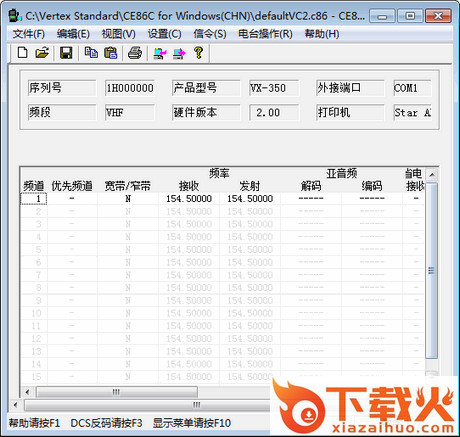Open the 编辑(E) menu
Viewport: 460px width, 437px height.
point(73,34)
